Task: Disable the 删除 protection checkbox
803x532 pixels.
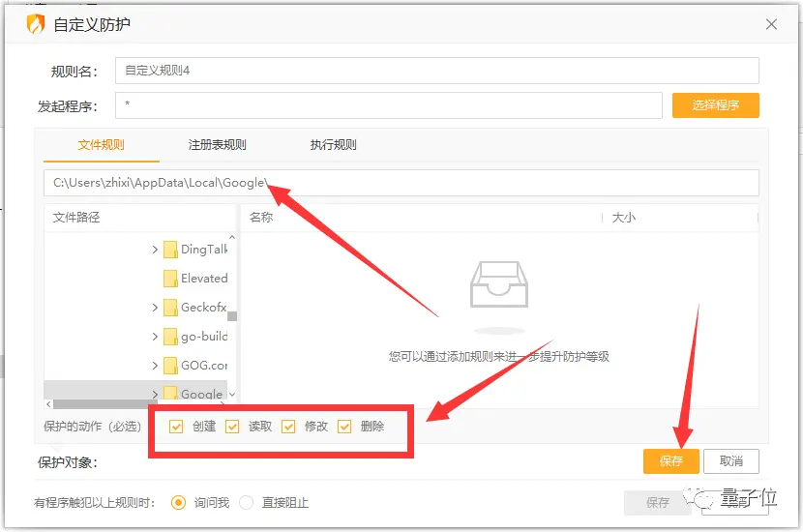Action: click(344, 427)
